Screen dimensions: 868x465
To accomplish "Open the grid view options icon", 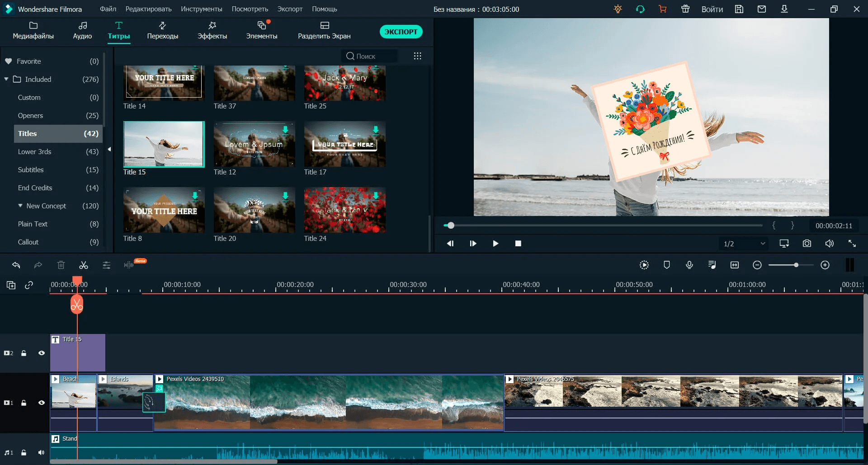I will coord(417,56).
